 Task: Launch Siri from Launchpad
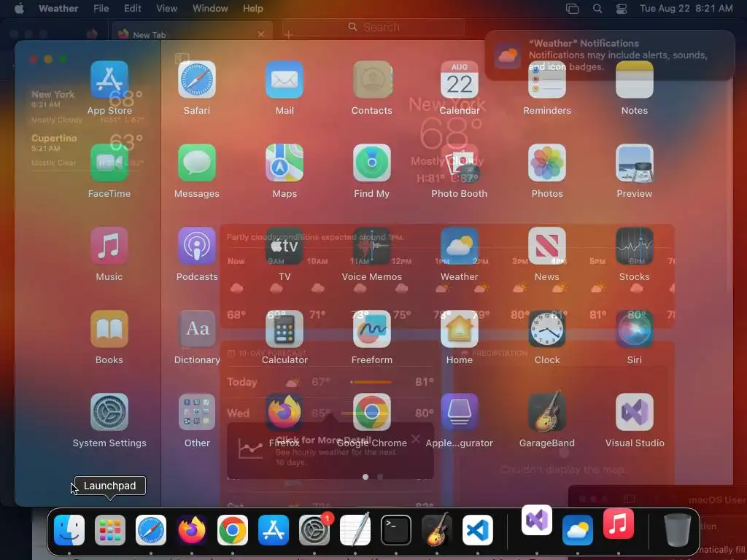635,329
